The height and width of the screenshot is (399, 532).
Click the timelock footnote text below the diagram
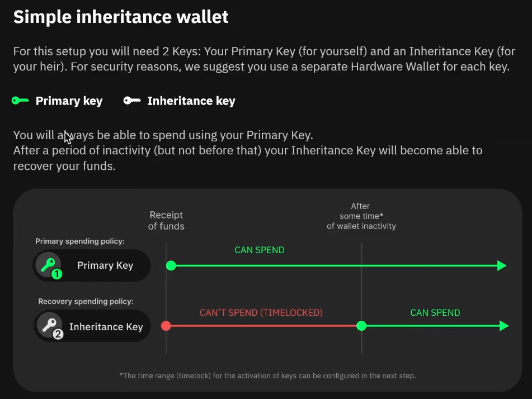[x=267, y=376]
